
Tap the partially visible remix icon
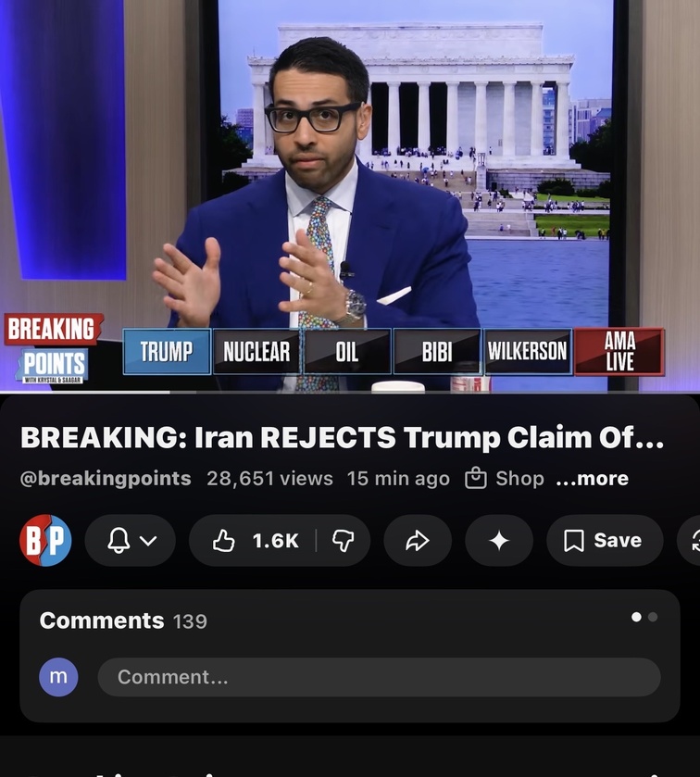pos(690,541)
